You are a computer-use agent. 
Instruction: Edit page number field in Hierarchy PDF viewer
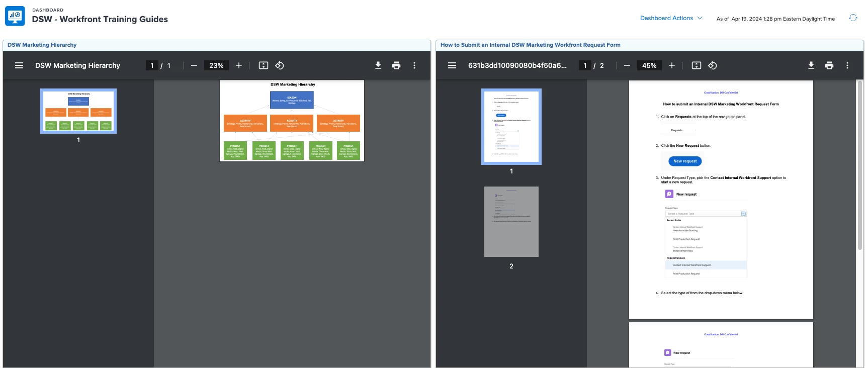tap(152, 65)
